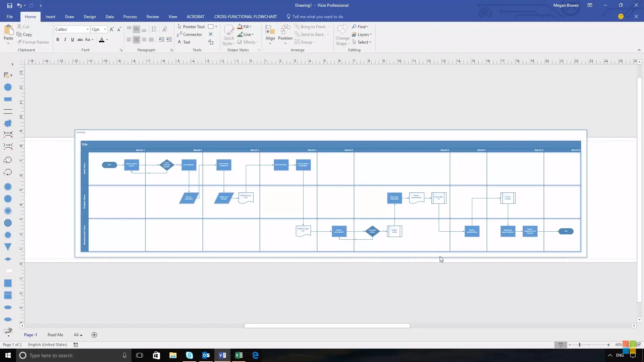
Task: Click the Page-1 tab at bottom
Action: pyautogui.click(x=31, y=335)
